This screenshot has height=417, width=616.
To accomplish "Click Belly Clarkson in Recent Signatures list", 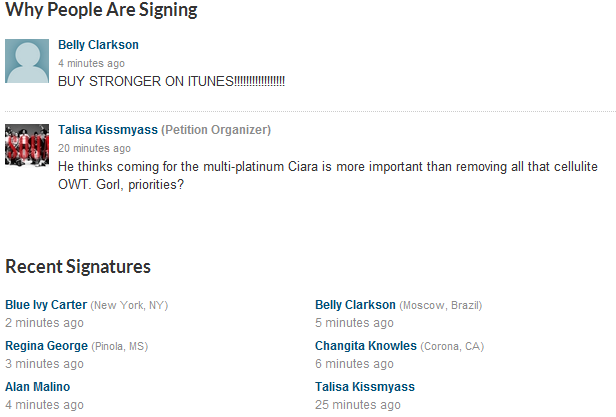I will click(x=355, y=305).
